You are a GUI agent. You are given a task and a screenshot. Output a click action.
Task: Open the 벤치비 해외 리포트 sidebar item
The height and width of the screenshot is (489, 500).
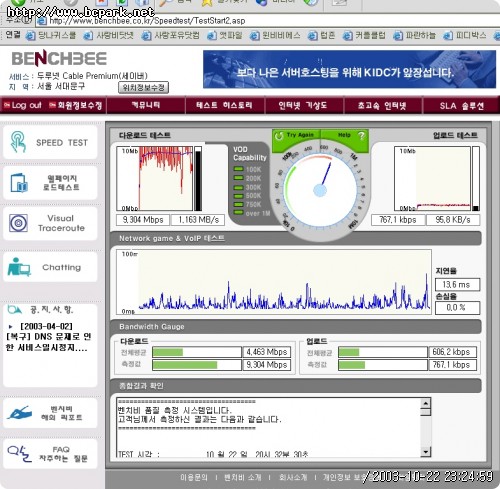coord(50,413)
